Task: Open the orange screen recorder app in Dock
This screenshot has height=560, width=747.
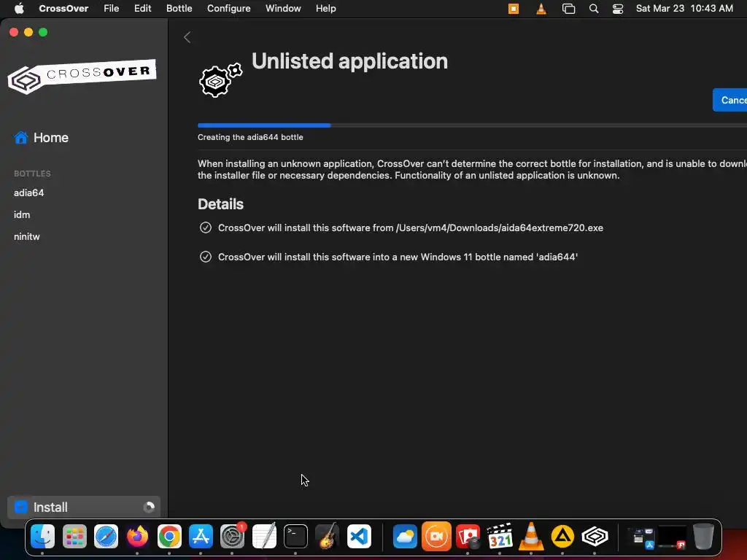Action: pos(436,536)
